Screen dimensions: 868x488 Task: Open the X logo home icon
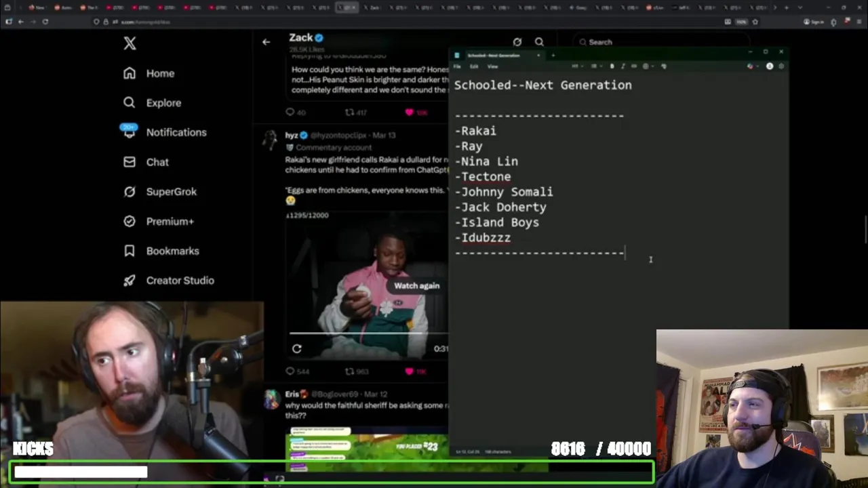pos(130,43)
